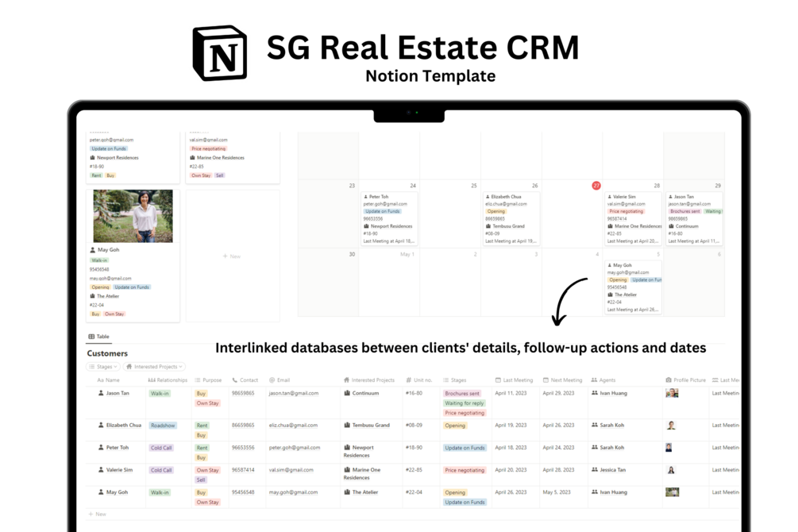
Task: Open the Interested Projects filter dropdown
Action: [155, 367]
